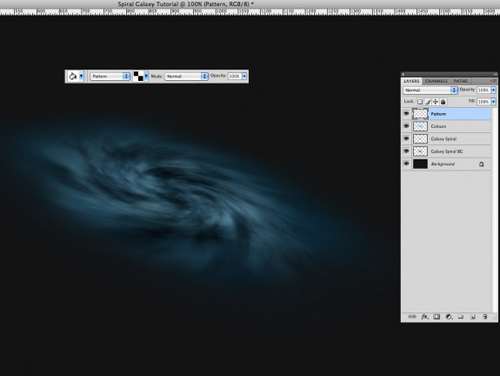Image resolution: width=500 pixels, height=376 pixels.
Task: Click the black Background layer thumbnail
Action: (420, 164)
